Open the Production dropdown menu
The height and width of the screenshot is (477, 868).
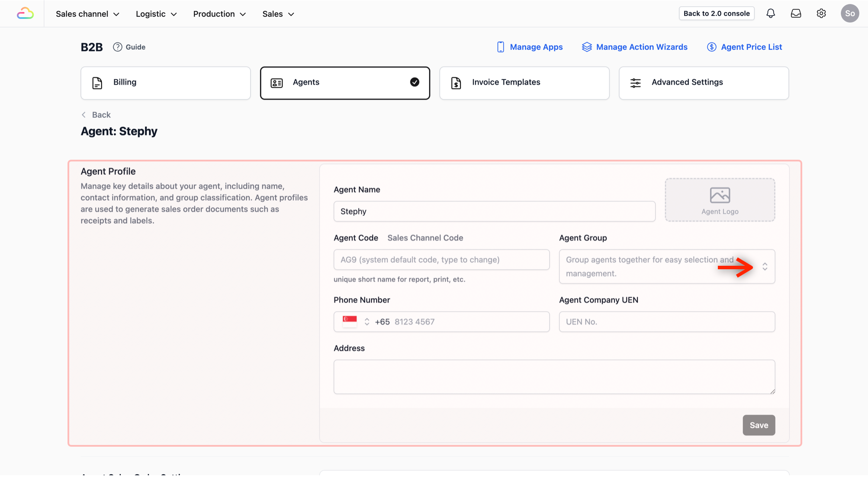[219, 14]
